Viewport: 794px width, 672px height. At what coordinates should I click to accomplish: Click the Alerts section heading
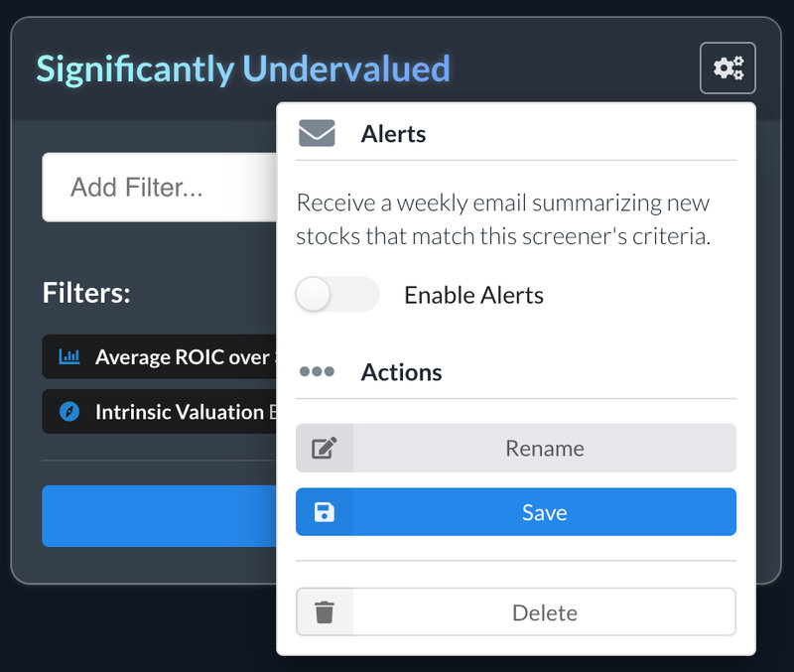pos(393,134)
